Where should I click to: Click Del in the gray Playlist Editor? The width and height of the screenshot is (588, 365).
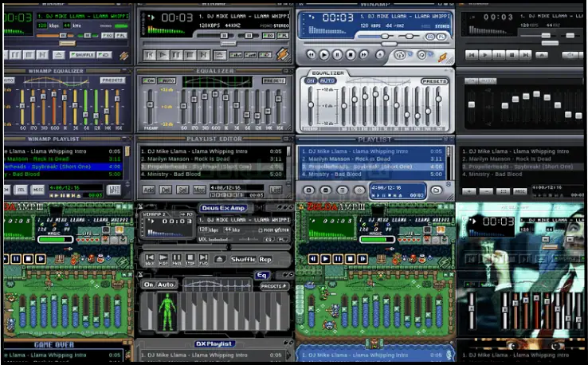coord(166,190)
